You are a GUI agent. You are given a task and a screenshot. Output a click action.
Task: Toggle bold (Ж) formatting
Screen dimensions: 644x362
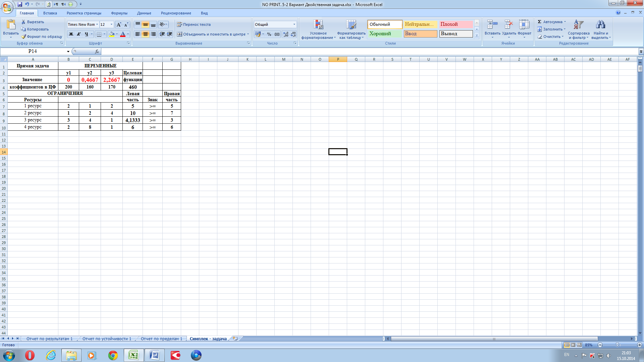click(71, 34)
